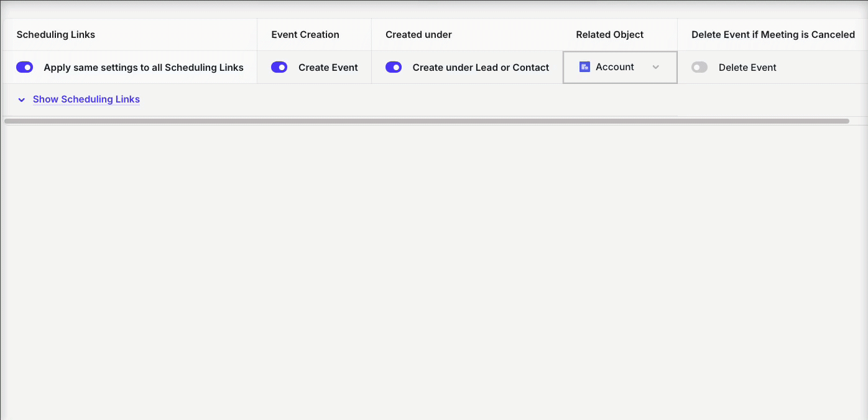
Task: Click Apply same settings to all Scheduling Links label
Action: 144,68
